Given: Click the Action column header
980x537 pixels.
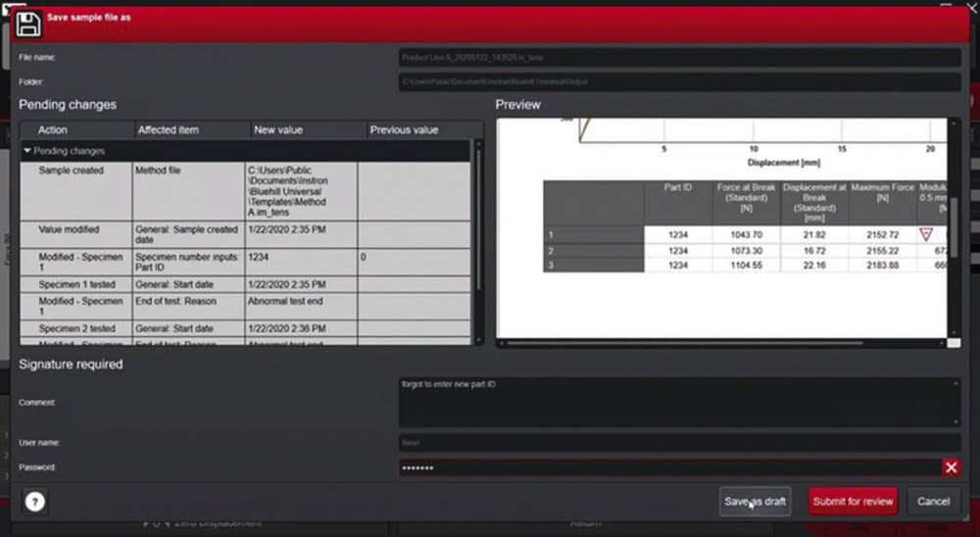Looking at the screenshot, I should pos(77,130).
